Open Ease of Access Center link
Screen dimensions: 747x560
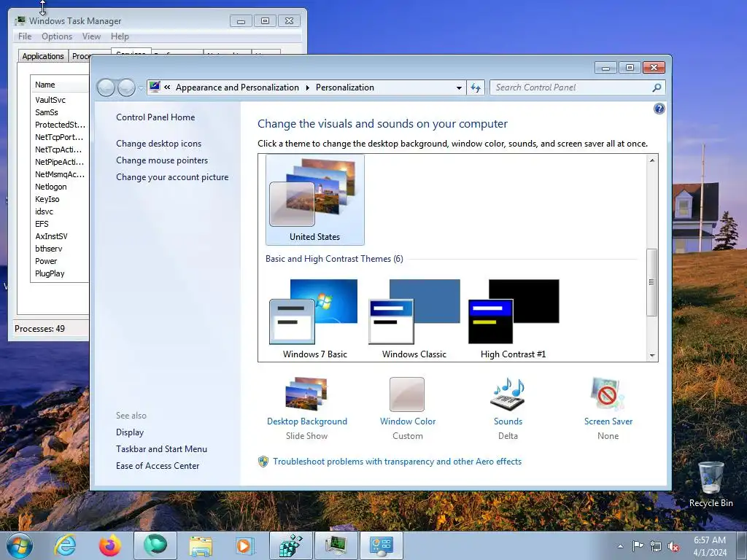[158, 465]
